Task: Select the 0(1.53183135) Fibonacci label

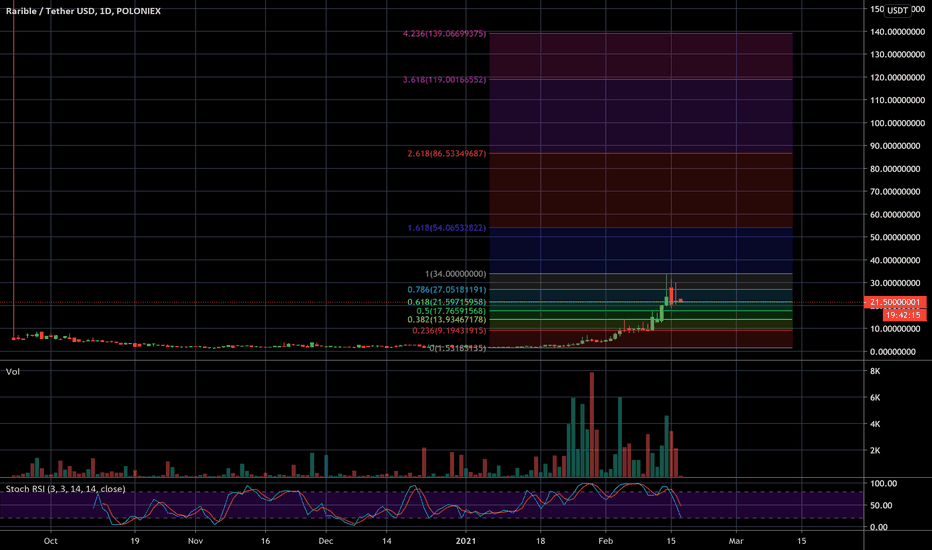Action: click(457, 348)
